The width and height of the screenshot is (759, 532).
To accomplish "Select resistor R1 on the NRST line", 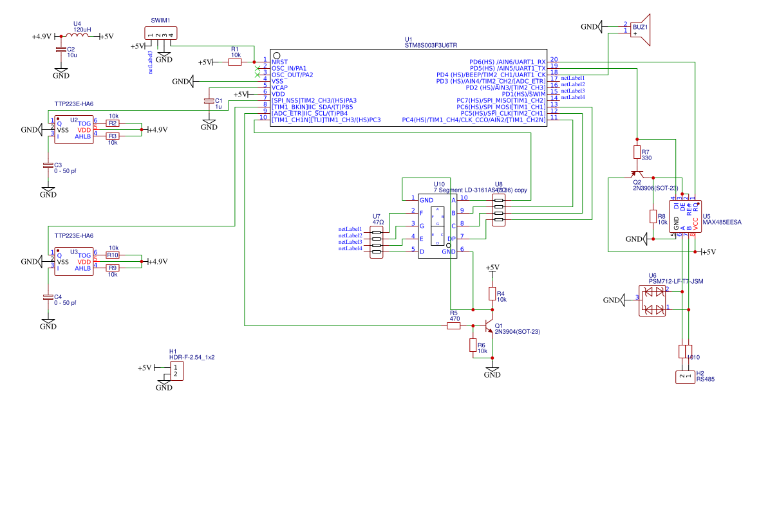I will (235, 62).
